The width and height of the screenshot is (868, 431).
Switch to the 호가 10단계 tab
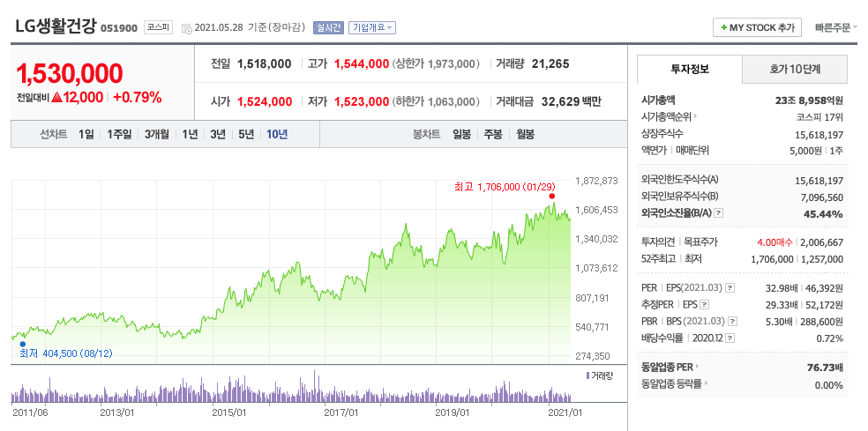coord(795,69)
